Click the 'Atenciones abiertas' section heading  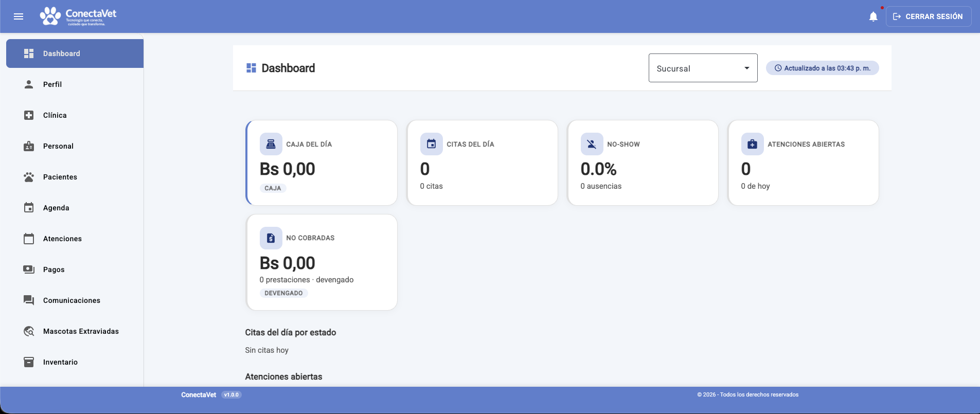pyautogui.click(x=283, y=376)
